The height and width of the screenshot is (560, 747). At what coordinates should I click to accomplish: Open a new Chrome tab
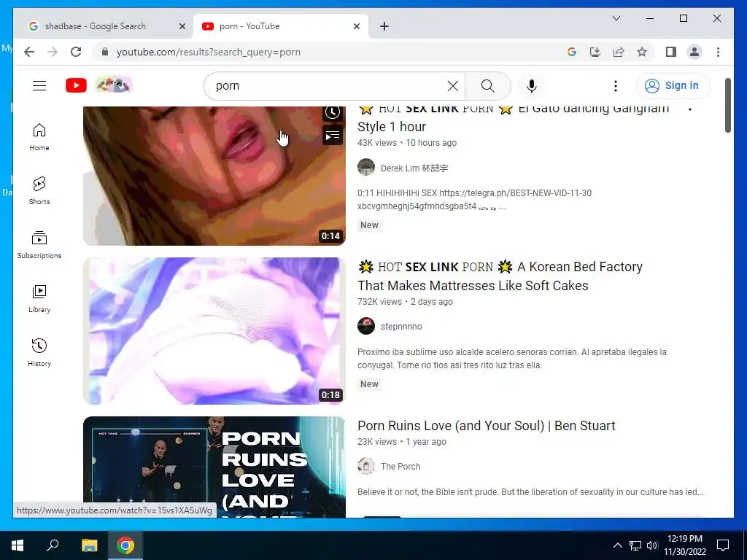click(384, 26)
